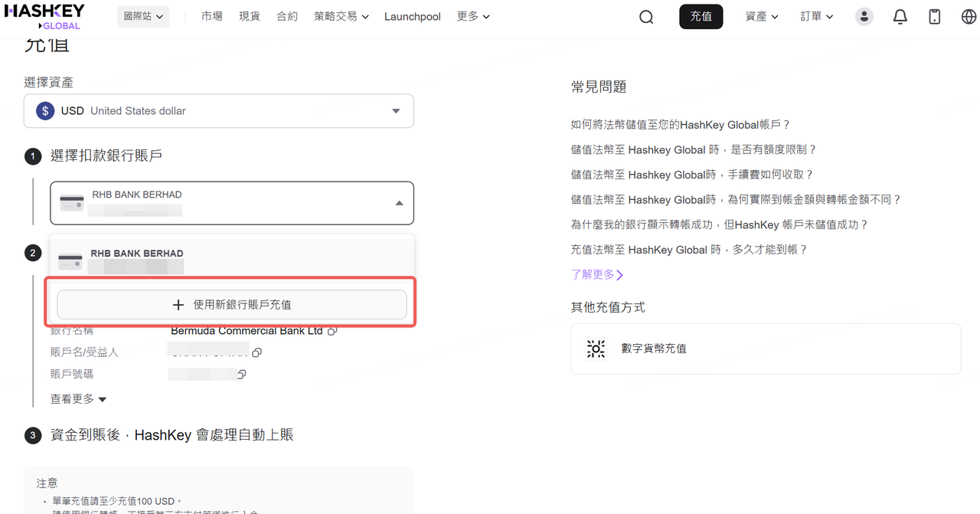Copy the Bermuda Commercial Bank name
This screenshot has height=514, width=980.
click(332, 331)
